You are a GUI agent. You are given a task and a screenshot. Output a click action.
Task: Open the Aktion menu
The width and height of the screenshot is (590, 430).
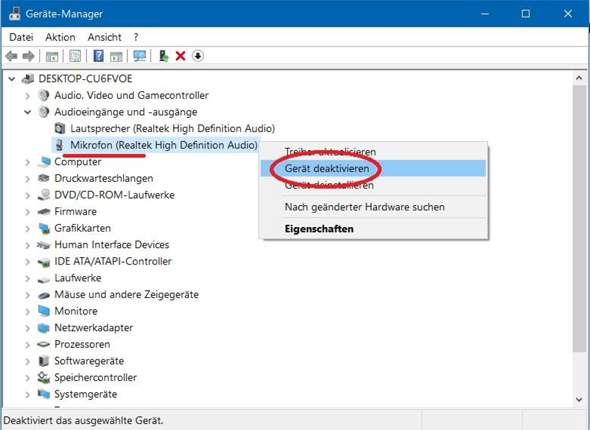pos(60,37)
